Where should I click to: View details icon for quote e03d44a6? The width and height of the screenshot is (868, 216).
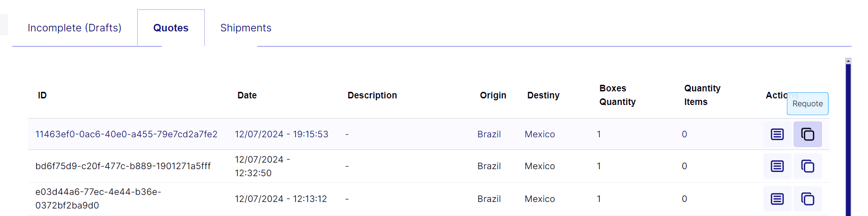(777, 199)
